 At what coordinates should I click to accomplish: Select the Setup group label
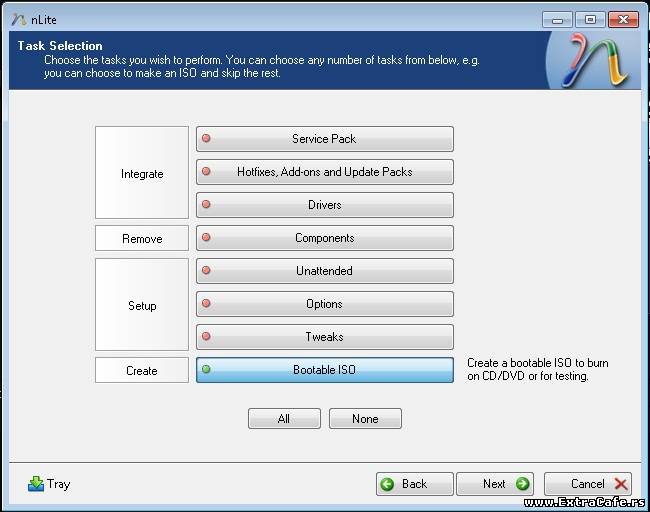[x=142, y=305]
